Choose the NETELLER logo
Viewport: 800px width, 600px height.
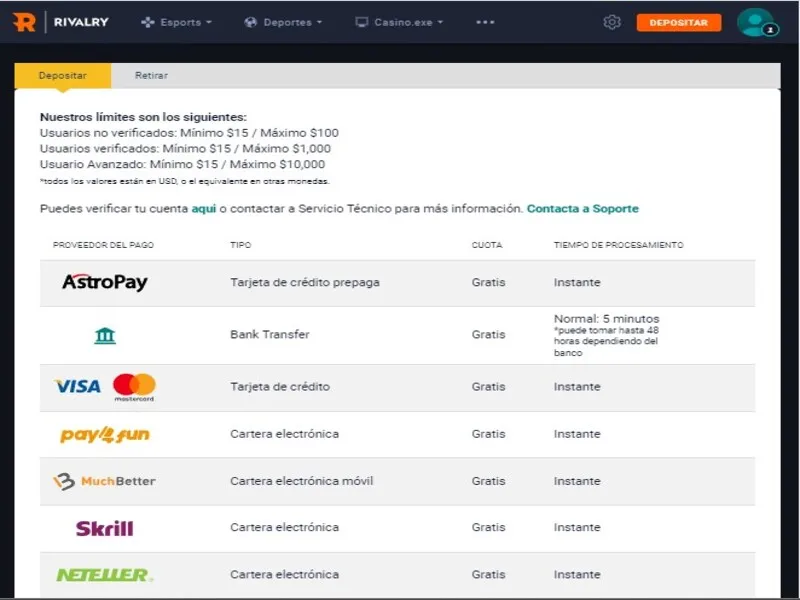(105, 575)
